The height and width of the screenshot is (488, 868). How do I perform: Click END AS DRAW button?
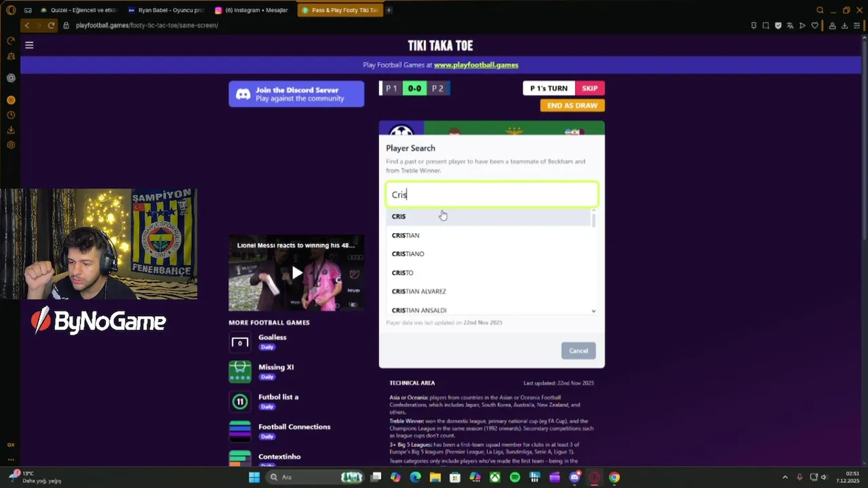[572, 105]
